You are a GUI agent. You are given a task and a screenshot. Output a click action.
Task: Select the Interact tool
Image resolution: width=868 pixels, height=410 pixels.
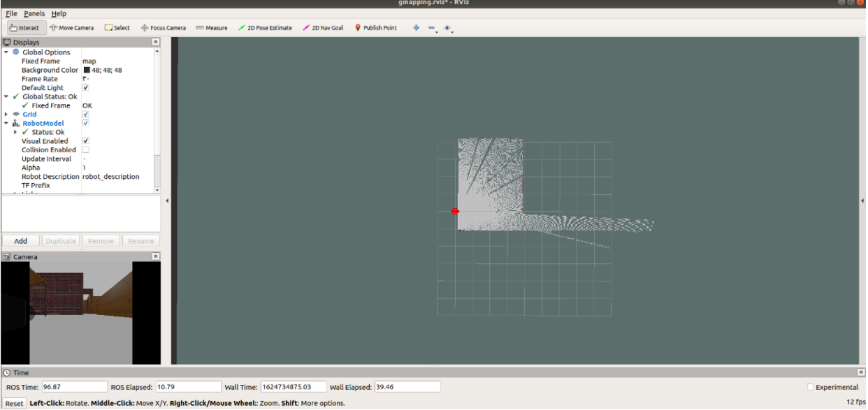[x=25, y=27]
